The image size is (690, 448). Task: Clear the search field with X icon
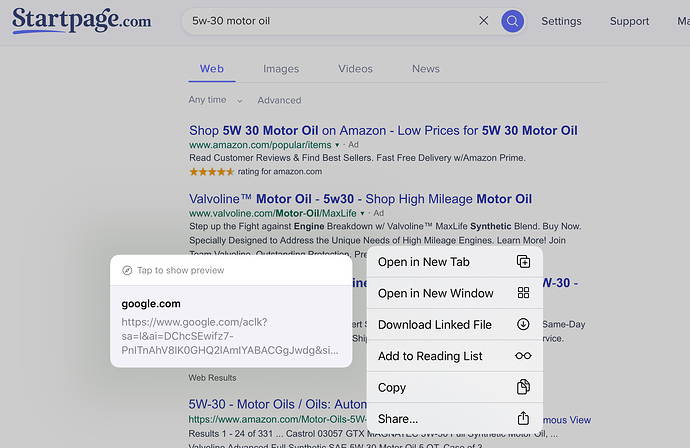click(484, 20)
